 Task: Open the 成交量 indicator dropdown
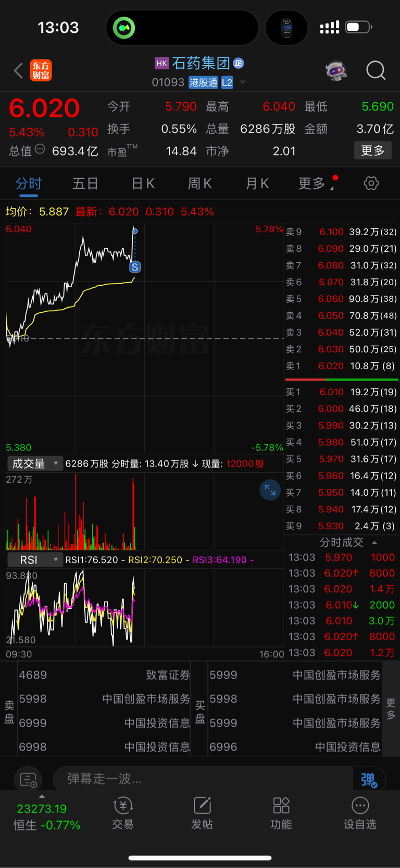35,463
